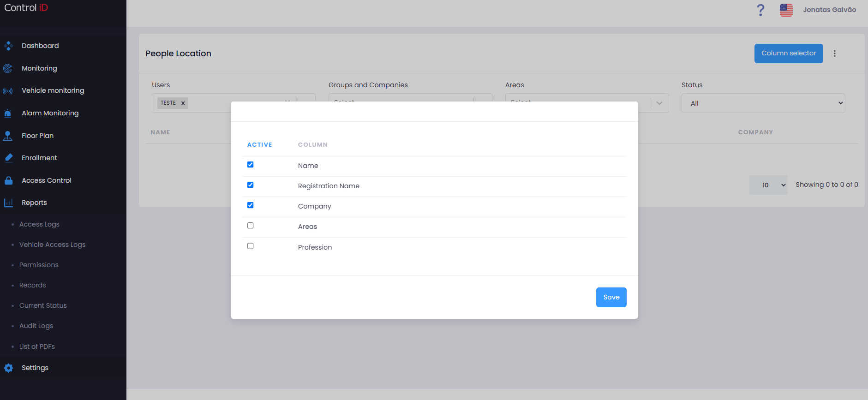Open List of PDFs
The image size is (868, 400).
[37, 346]
